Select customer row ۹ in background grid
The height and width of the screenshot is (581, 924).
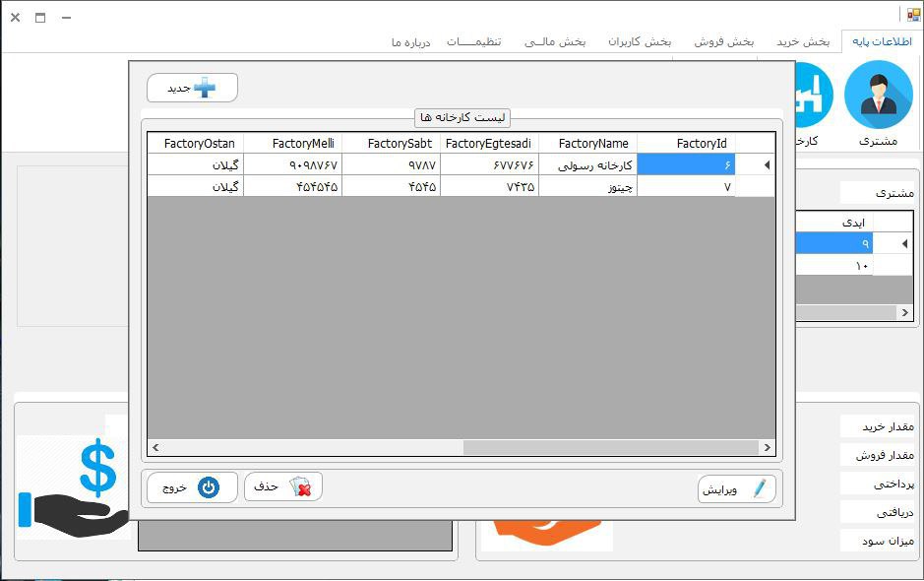point(834,243)
